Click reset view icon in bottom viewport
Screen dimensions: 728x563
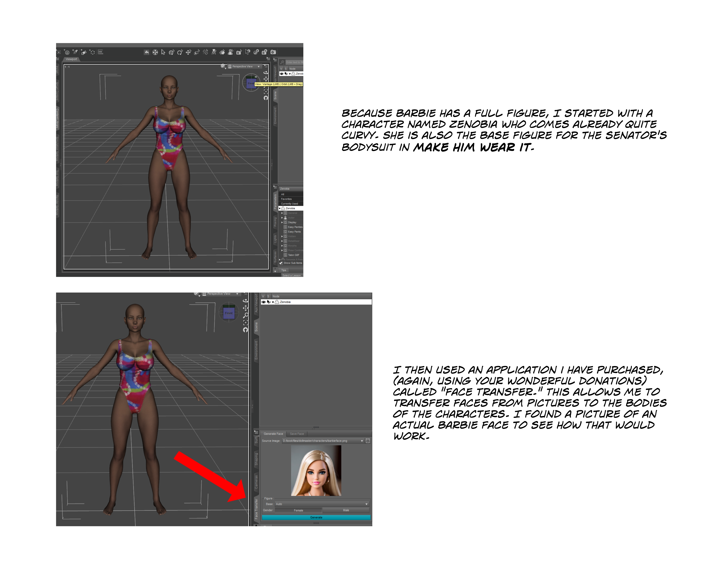(246, 330)
